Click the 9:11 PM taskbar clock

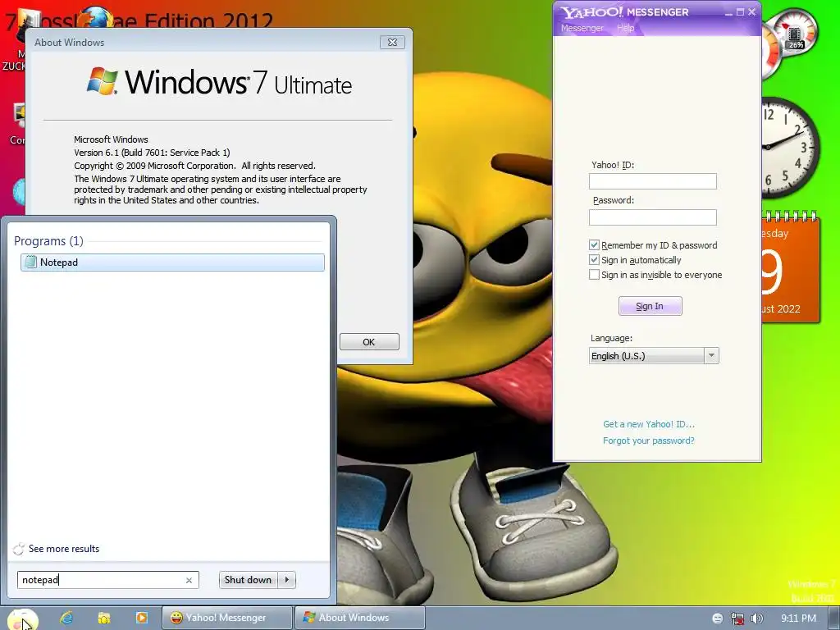(x=798, y=619)
